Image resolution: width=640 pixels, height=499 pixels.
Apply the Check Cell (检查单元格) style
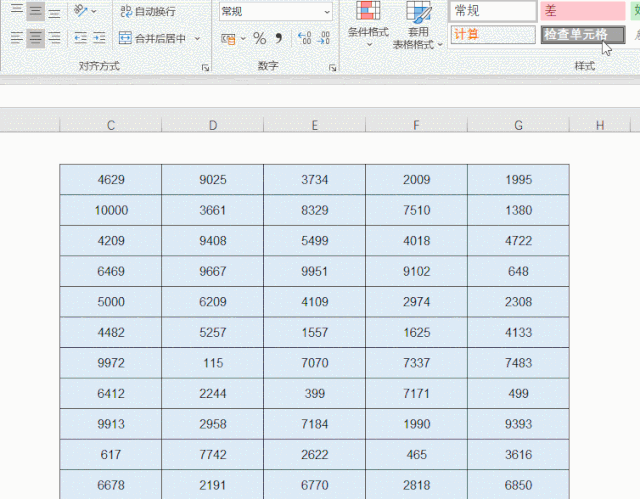click(x=583, y=34)
